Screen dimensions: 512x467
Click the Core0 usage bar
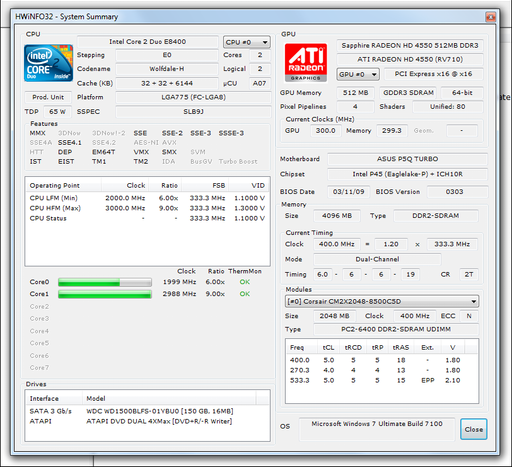coord(105,282)
